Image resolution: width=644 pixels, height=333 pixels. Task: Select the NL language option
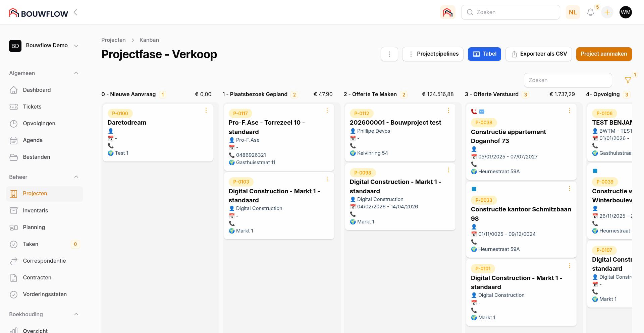(x=573, y=12)
